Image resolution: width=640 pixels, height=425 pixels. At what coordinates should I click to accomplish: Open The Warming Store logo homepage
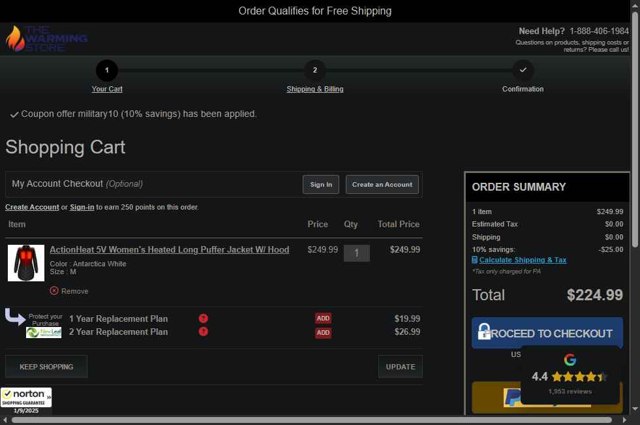(x=46, y=39)
